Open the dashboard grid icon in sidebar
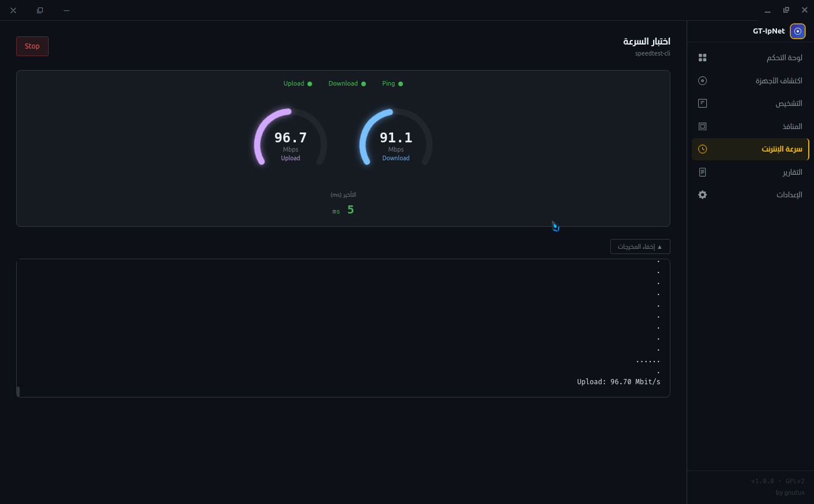 tap(702, 57)
